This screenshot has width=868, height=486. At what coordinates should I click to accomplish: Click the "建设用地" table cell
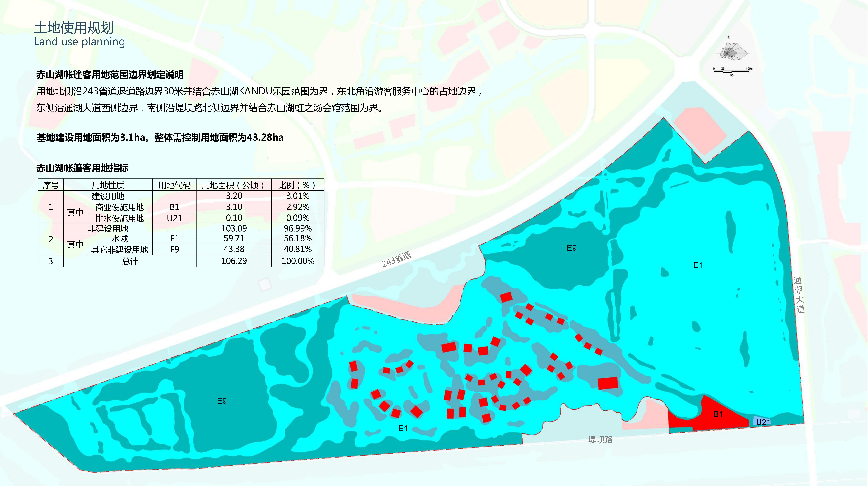pyautogui.click(x=108, y=196)
